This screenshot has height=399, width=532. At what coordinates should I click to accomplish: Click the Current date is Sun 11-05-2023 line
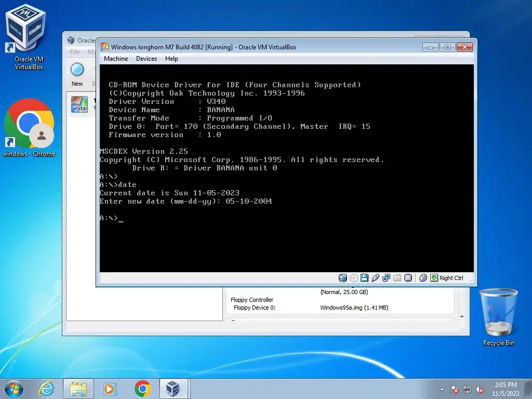tap(170, 193)
